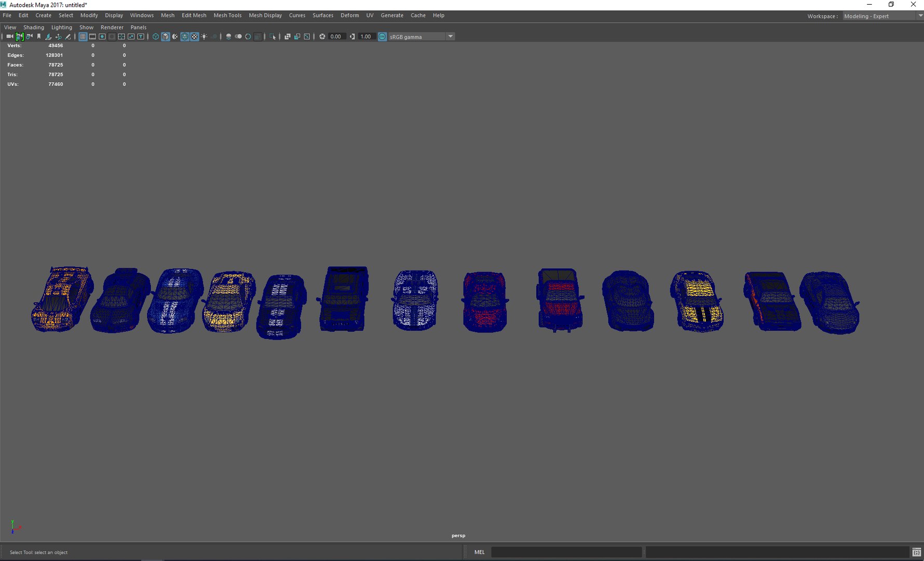This screenshot has width=924, height=561.
Task: Click the Isolate Select icon
Action: pos(273,36)
